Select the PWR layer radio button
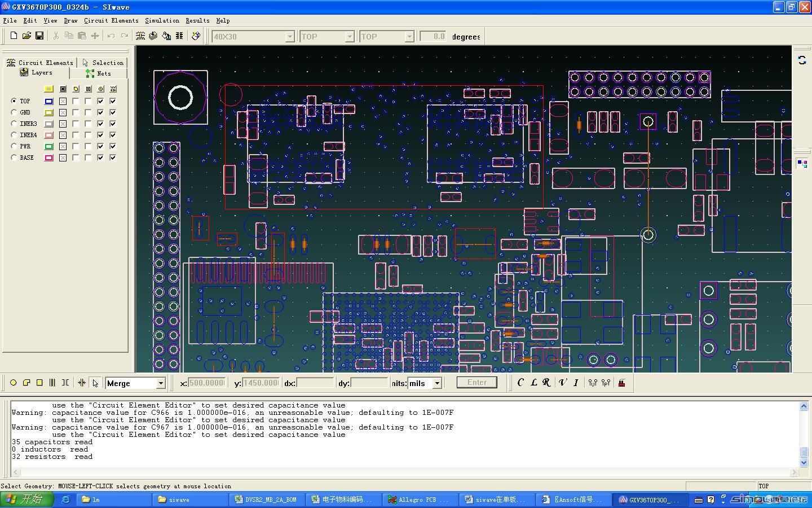This screenshot has height=508, width=812. (14, 146)
